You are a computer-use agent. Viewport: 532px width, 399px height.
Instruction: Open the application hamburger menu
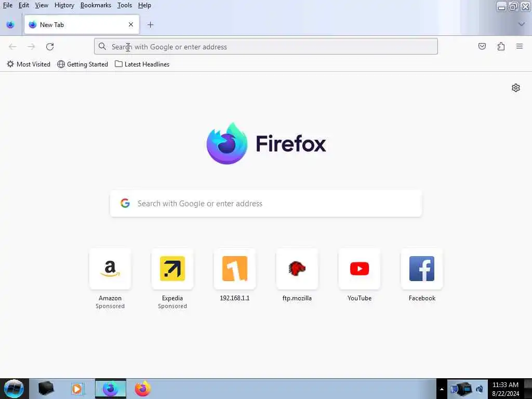click(520, 46)
